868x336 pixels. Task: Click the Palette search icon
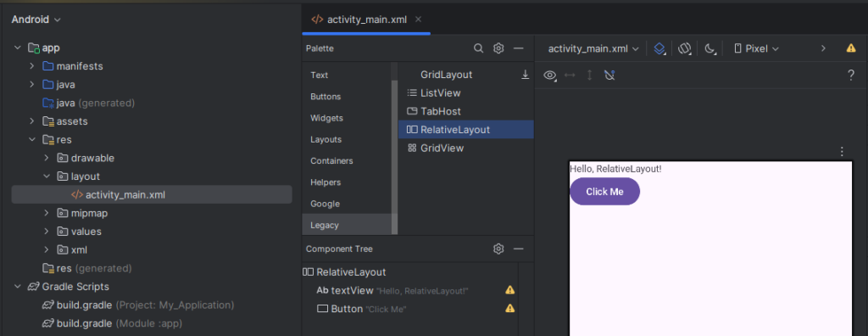click(x=478, y=48)
